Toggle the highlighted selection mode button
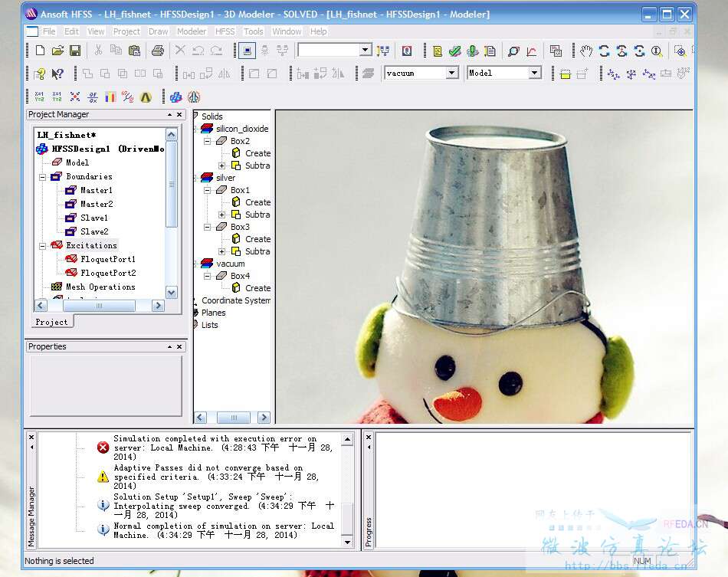 click(x=247, y=51)
